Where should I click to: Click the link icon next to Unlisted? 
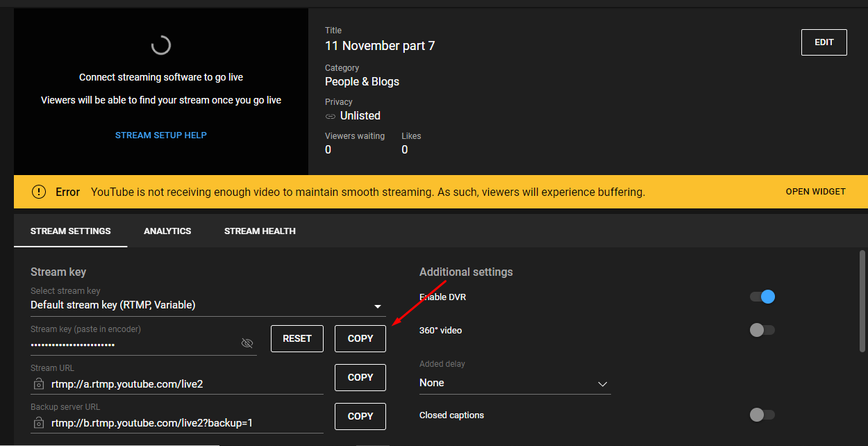click(x=330, y=116)
